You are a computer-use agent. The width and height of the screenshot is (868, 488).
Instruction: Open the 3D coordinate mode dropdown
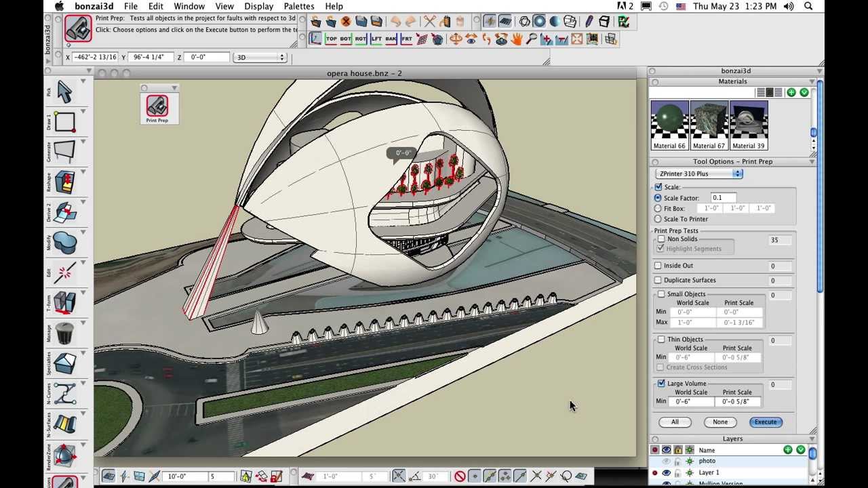[260, 58]
